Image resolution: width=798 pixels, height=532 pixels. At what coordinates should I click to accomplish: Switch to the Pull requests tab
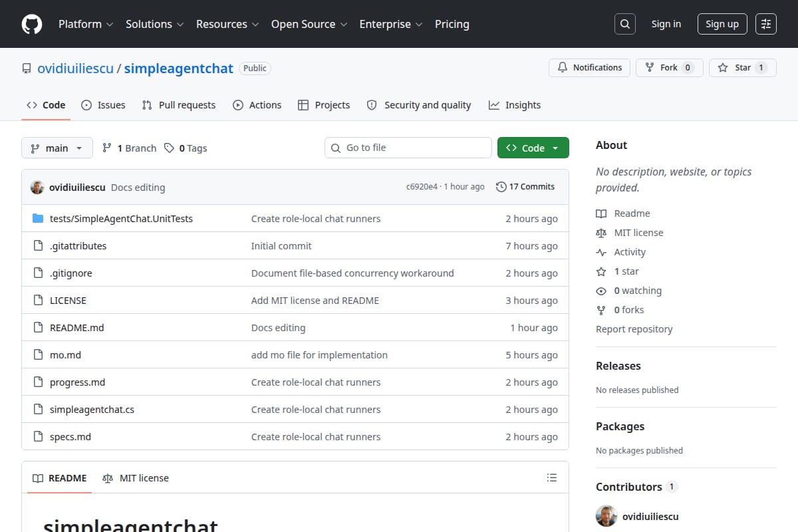[x=179, y=105]
